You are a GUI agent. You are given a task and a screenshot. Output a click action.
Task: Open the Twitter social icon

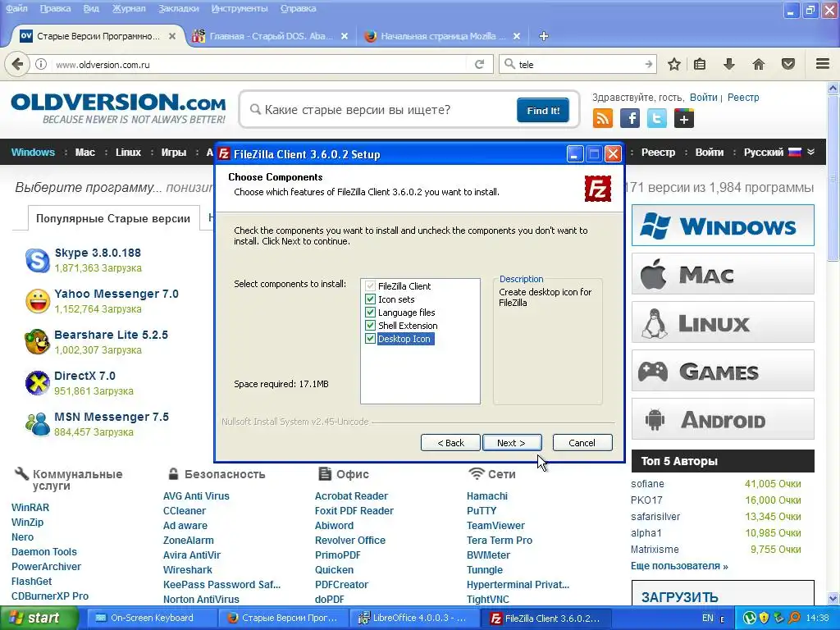pos(657,118)
